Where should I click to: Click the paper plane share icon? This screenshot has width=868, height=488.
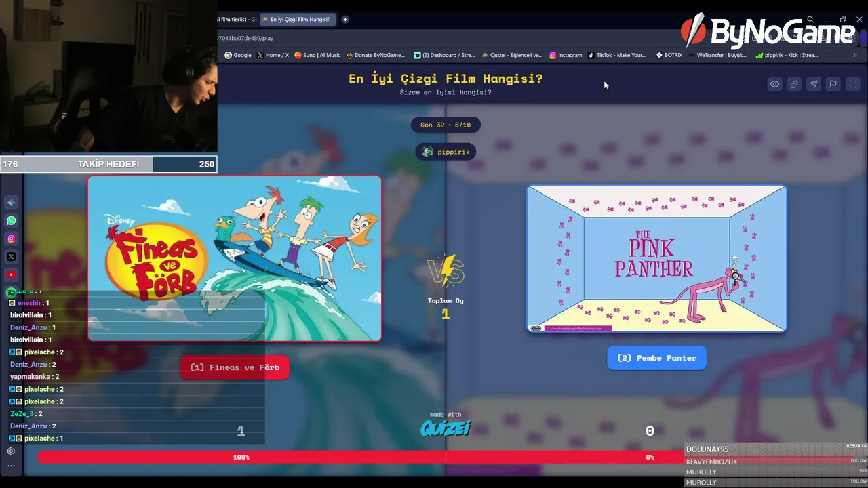coord(814,84)
